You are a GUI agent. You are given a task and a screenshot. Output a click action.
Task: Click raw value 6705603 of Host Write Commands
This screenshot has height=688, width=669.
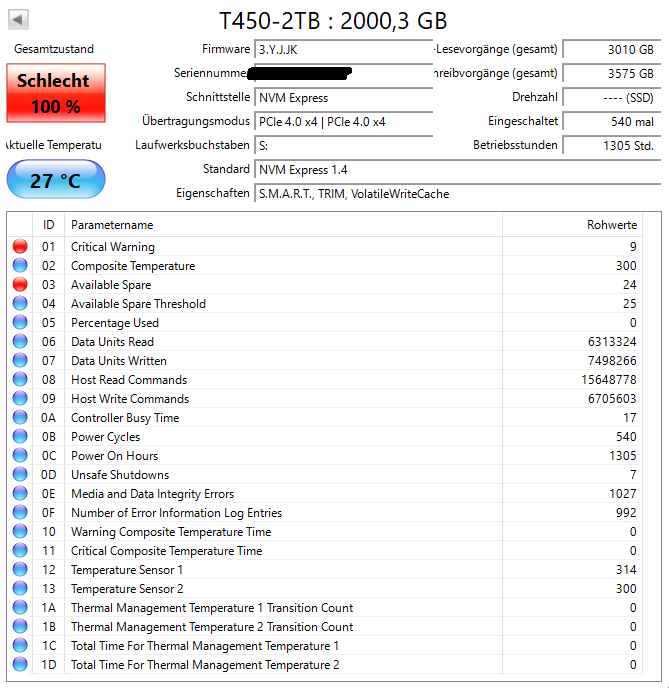pyautogui.click(x=612, y=399)
